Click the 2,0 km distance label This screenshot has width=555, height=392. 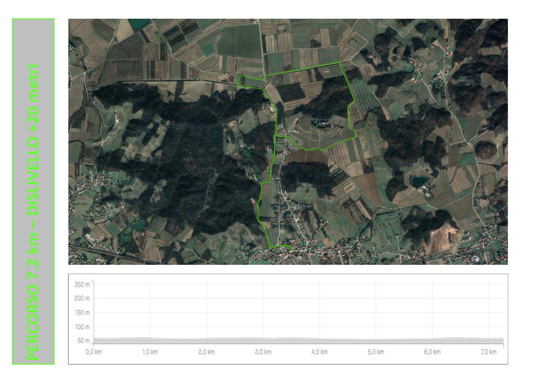tap(207, 352)
